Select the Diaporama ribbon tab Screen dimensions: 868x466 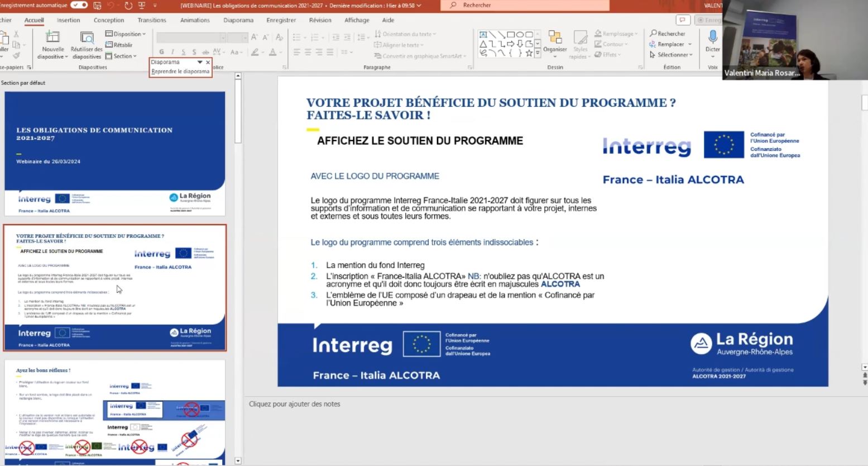click(x=238, y=20)
